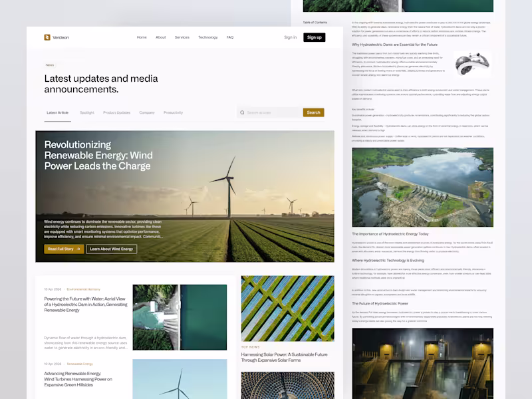Select the Productivity filter tab
The image size is (532, 399).
(x=174, y=112)
